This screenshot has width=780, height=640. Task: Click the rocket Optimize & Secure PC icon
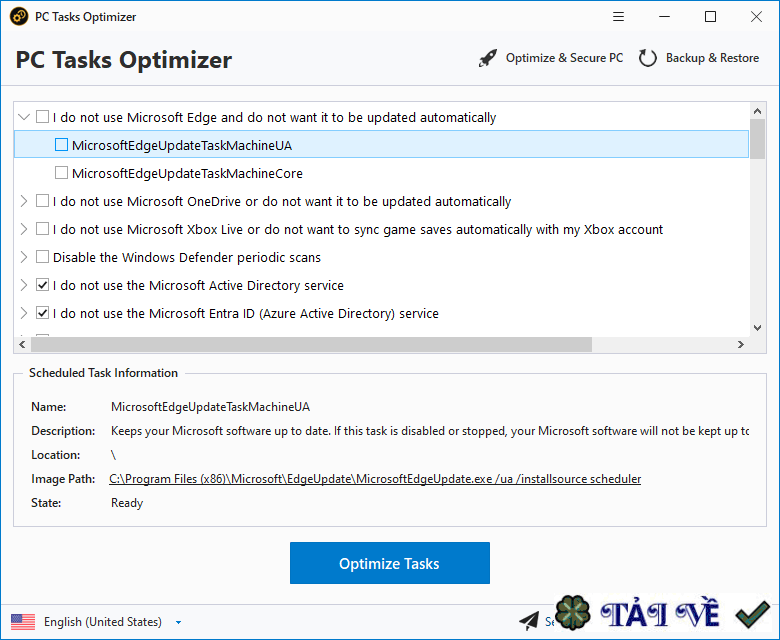click(x=488, y=58)
